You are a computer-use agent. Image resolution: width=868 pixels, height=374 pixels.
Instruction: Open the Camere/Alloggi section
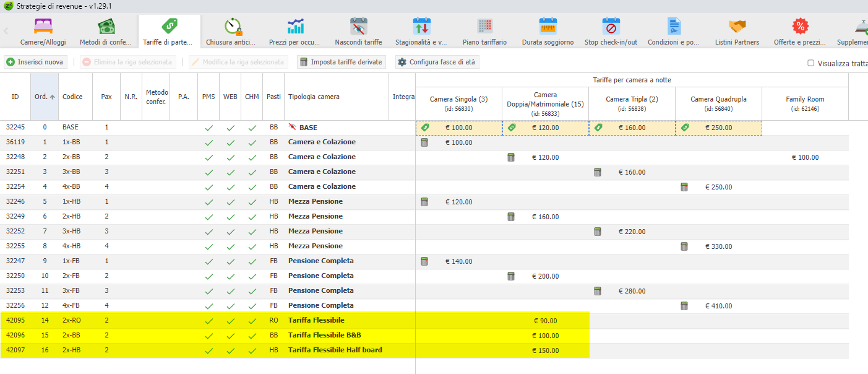click(x=43, y=32)
